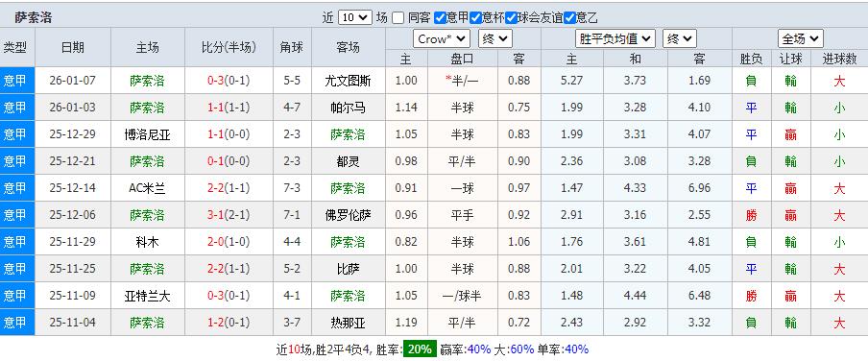Open the 热那亚 away team link

tap(348, 323)
